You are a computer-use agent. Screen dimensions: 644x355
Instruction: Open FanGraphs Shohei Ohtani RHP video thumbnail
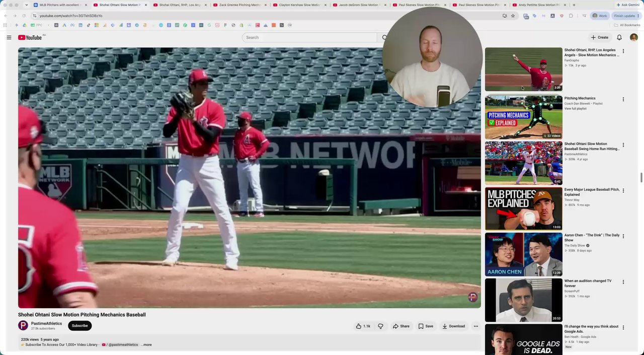click(x=523, y=69)
